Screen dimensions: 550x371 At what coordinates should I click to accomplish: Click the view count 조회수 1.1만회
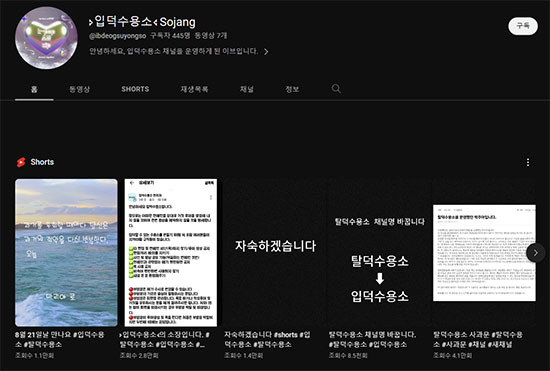tap(34, 356)
